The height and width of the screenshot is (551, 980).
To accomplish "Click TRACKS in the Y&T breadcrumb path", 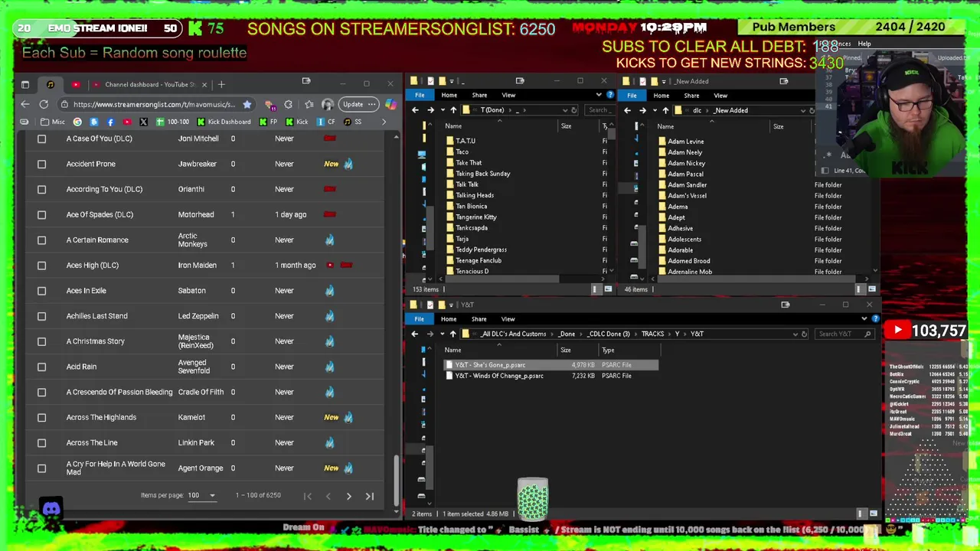I will [x=653, y=334].
